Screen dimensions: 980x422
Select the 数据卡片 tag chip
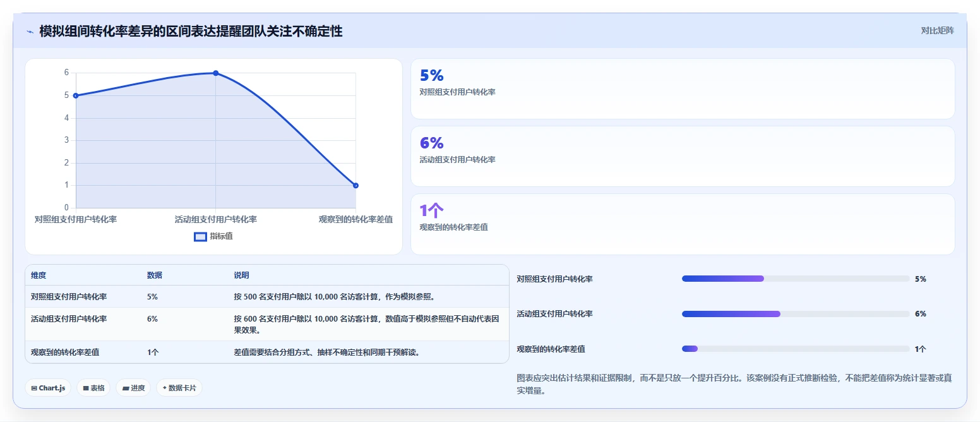click(x=179, y=388)
